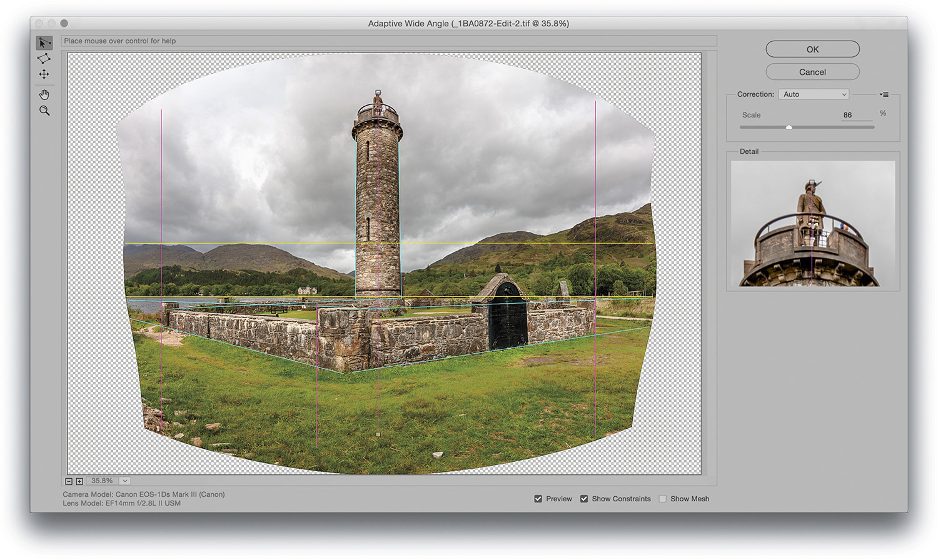Select the Constraint tool
Screen dimensions: 938x560
tap(44, 42)
